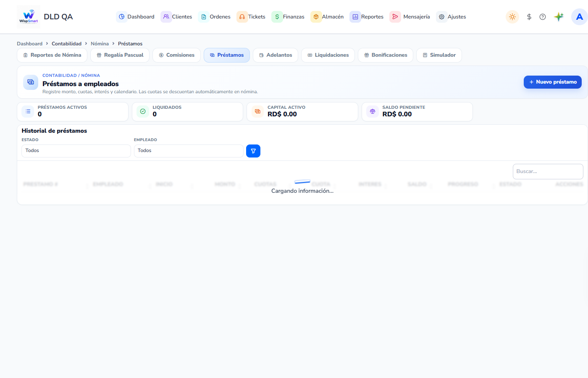Viewport: 588px width, 378px height.
Task: Go to Nómina breadcrumb link
Action: tap(100, 44)
